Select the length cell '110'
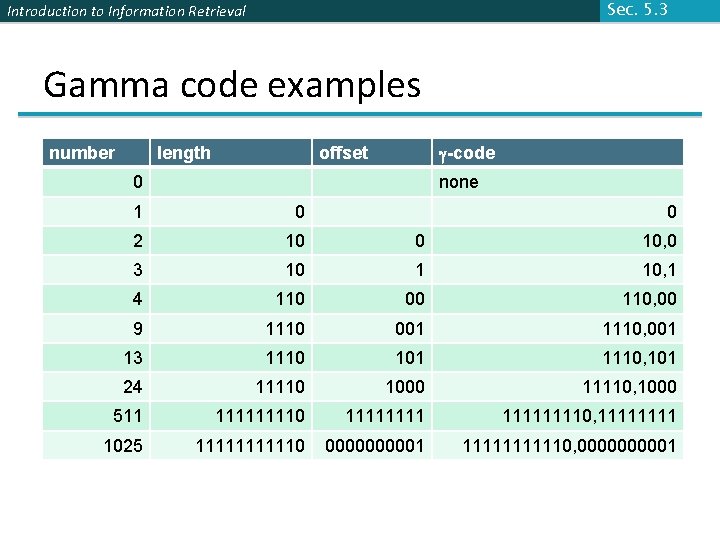720x540 pixels. click(x=231, y=299)
